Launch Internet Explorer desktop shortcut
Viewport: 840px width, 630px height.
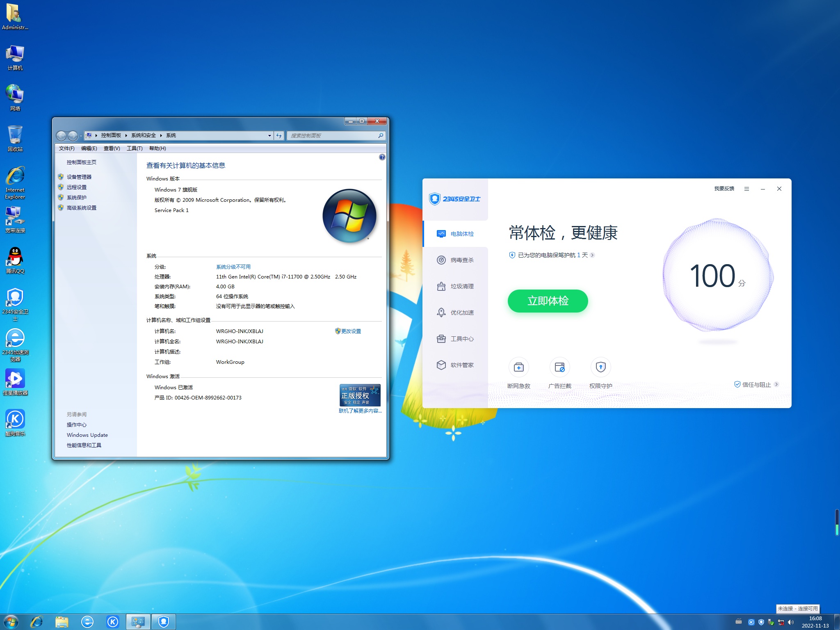[15, 183]
